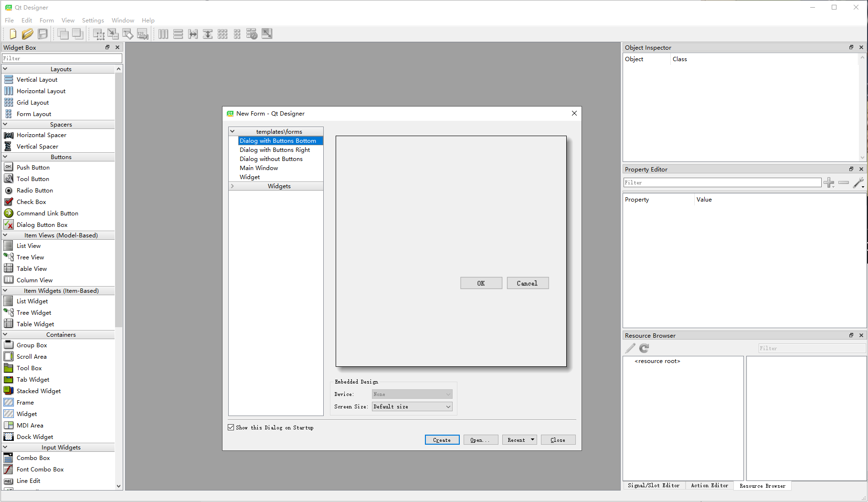Float the Widget Box panel

[107, 47]
